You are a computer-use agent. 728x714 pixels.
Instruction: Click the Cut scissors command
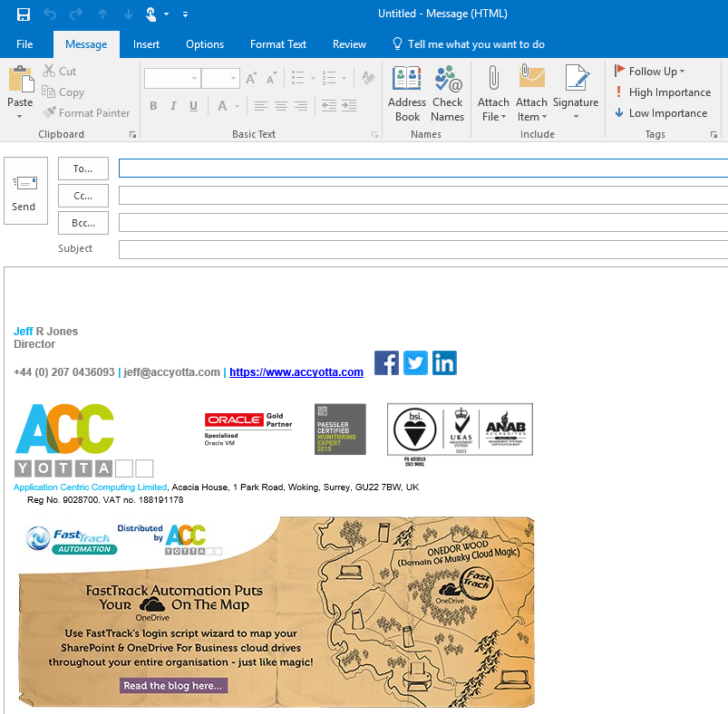click(x=60, y=72)
